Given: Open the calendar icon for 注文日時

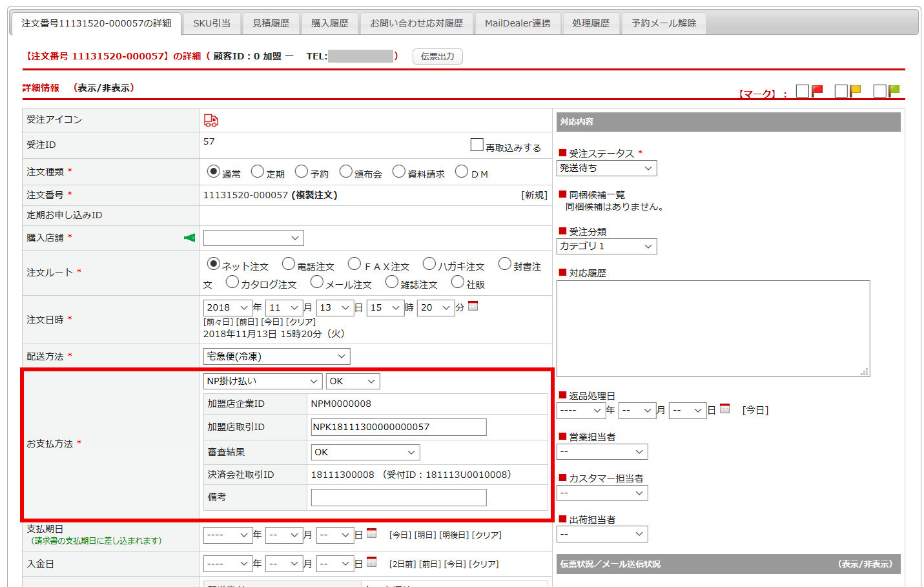Looking at the screenshot, I should [x=473, y=306].
